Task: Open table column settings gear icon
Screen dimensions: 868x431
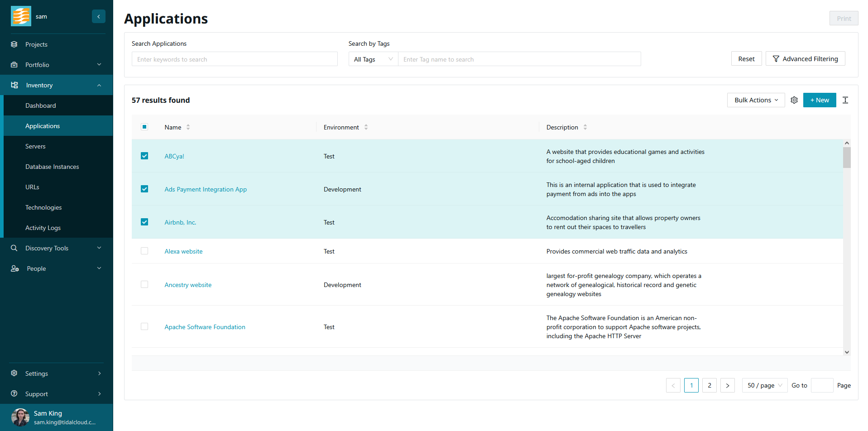Action: point(794,100)
